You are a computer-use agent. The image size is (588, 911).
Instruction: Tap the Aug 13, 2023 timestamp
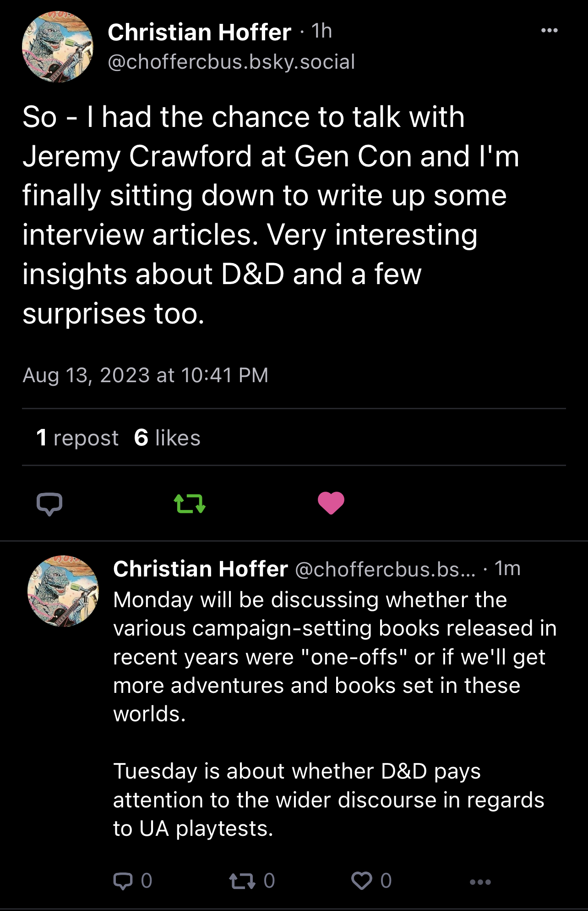[x=145, y=375]
